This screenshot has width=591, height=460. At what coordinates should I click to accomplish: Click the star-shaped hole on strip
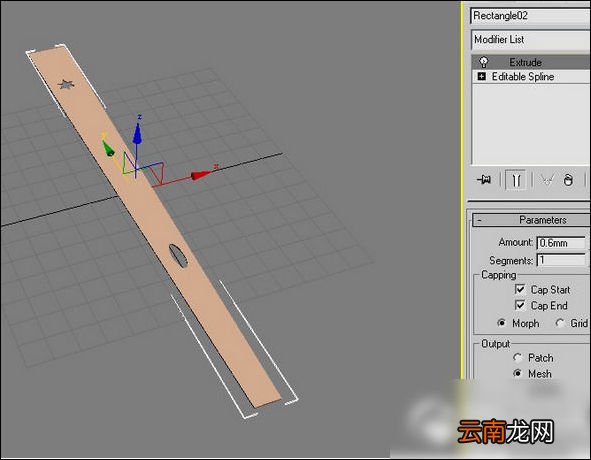[66, 84]
